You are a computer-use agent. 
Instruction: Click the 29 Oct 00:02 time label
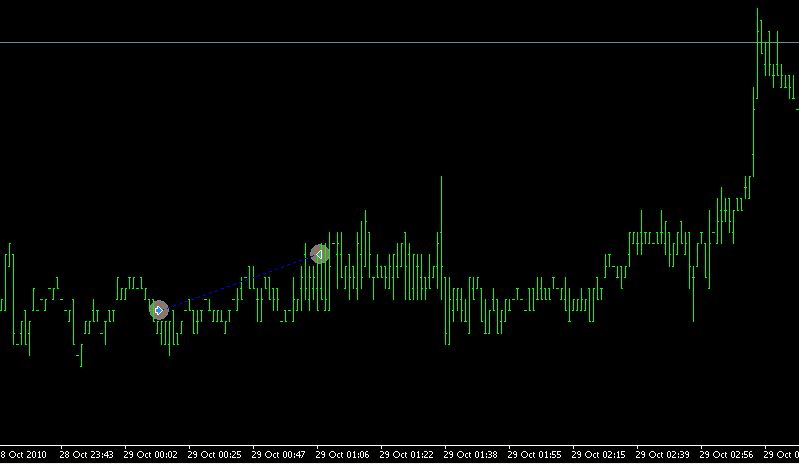tap(150, 454)
